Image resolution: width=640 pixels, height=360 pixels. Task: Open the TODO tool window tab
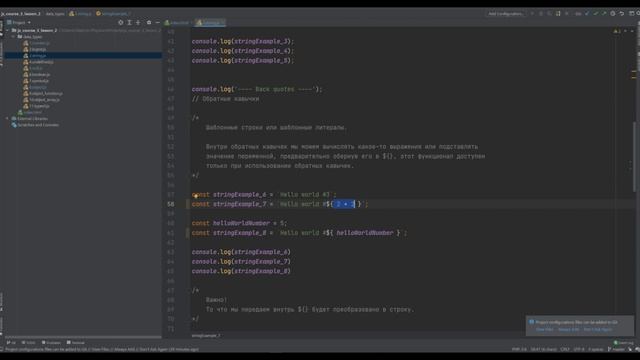pyautogui.click(x=29, y=343)
